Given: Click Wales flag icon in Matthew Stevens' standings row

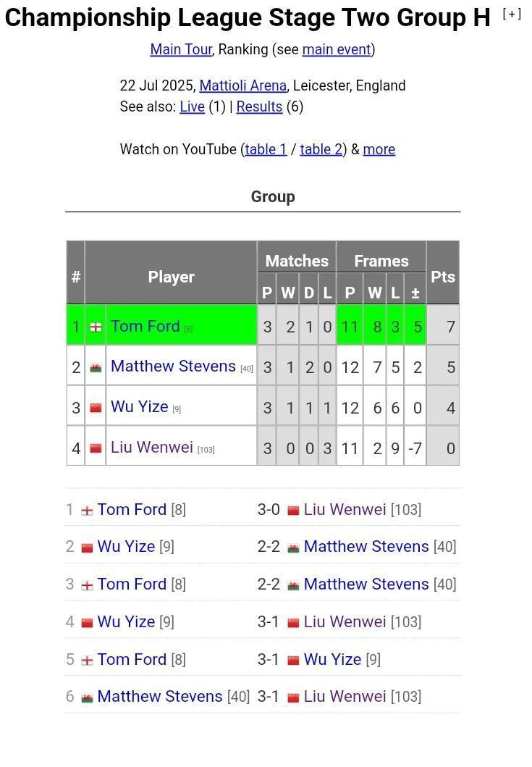Looking at the screenshot, I should coord(96,367).
